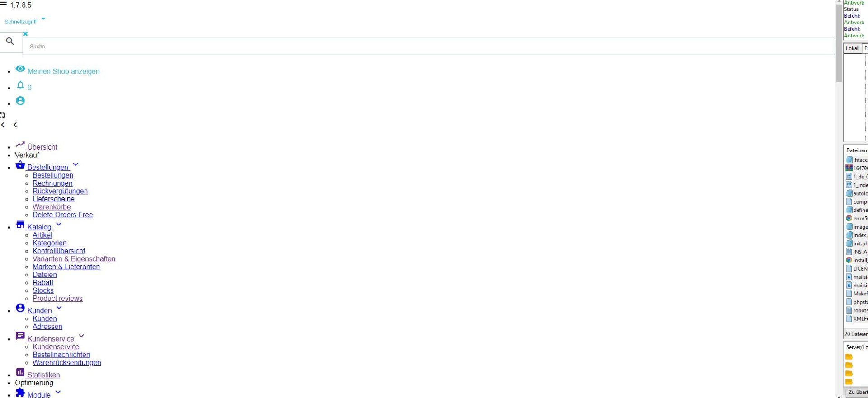This screenshot has height=398, width=868.
Task: Click the Bestellungen basket icon
Action: tap(20, 165)
